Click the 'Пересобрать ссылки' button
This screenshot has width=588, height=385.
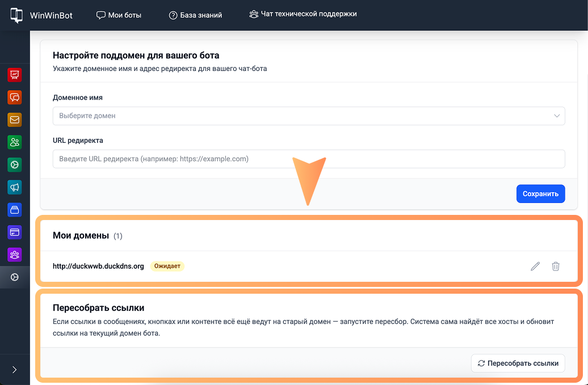pos(518,363)
